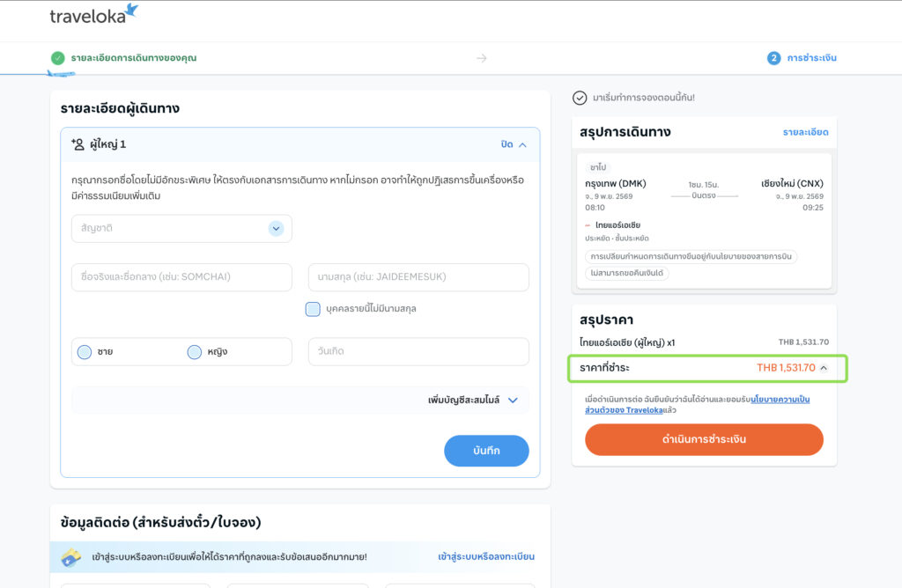The width and height of the screenshot is (902, 588).
Task: Select the ชาย gender radio button
Action: [x=85, y=352]
